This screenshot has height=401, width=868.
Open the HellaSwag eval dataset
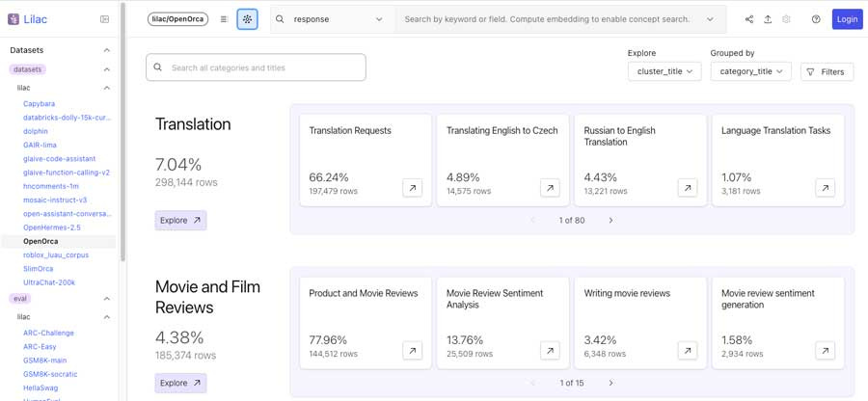(41, 388)
